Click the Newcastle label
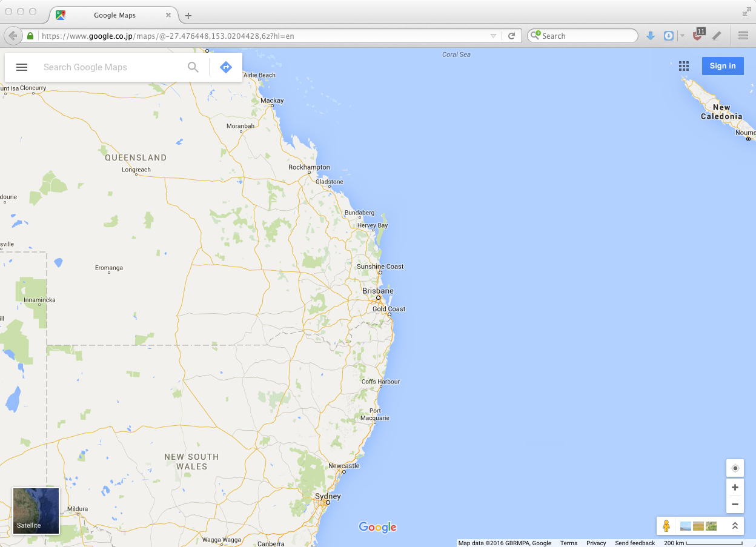This screenshot has height=547, width=756. click(x=343, y=466)
